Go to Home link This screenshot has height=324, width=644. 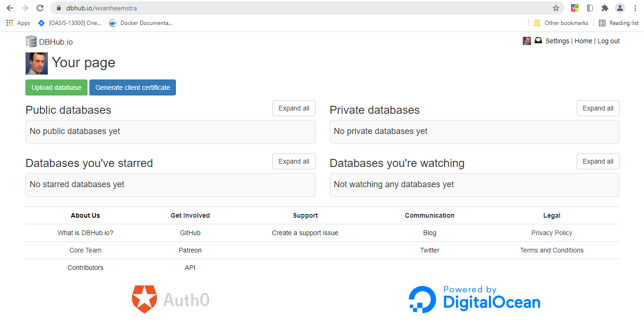tap(583, 41)
